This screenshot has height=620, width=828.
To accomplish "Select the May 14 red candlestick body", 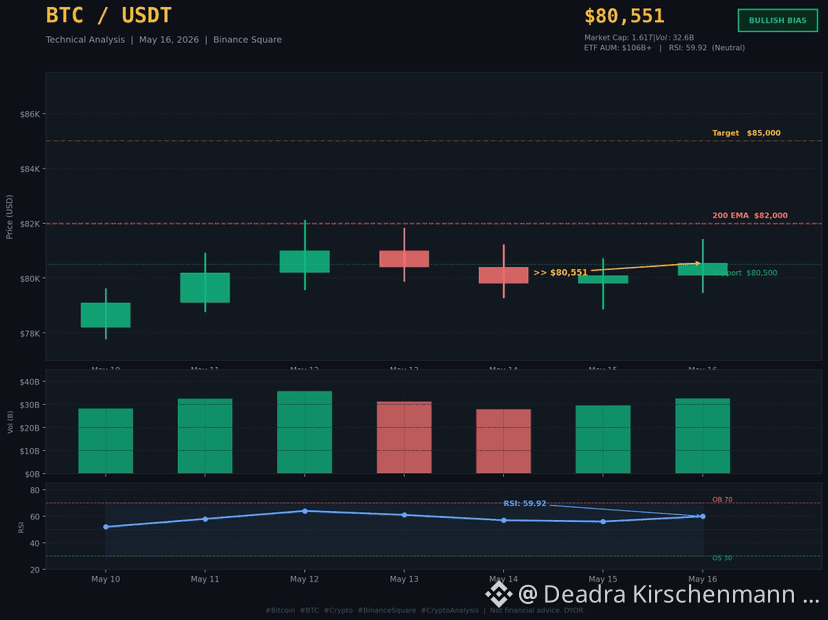I will pos(503,275).
